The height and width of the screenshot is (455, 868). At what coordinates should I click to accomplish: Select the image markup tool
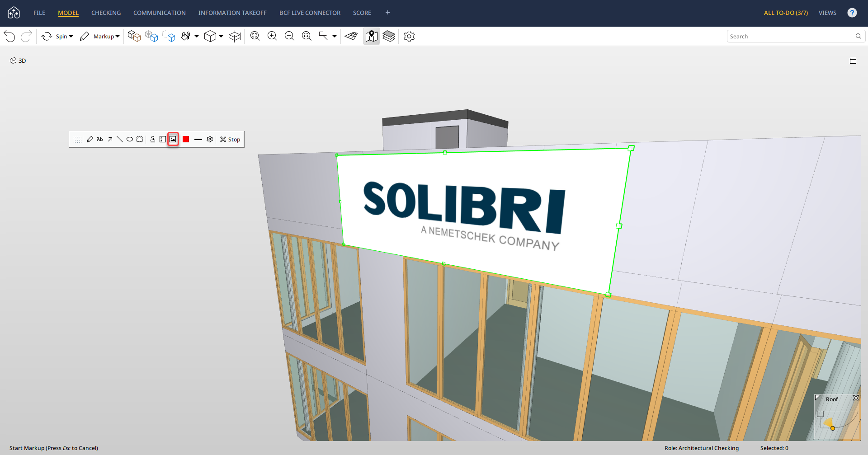coord(173,139)
